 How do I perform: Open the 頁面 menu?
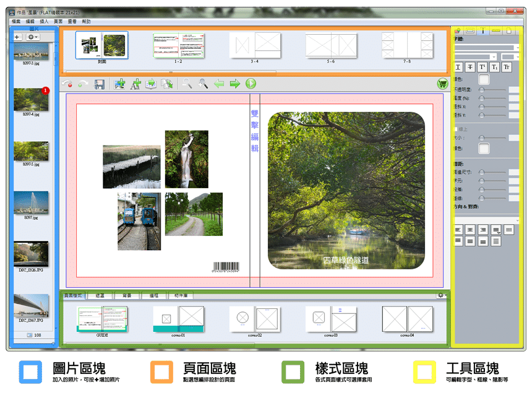tap(58, 22)
